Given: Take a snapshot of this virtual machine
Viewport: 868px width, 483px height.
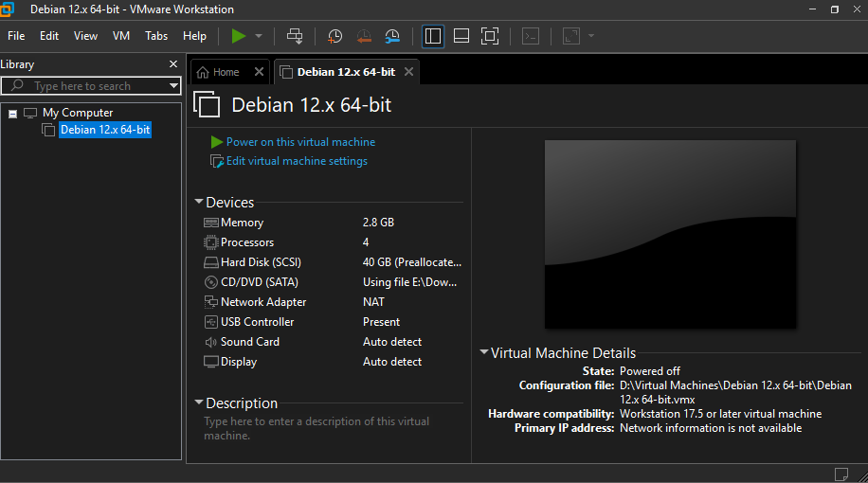Looking at the screenshot, I should coord(335,37).
